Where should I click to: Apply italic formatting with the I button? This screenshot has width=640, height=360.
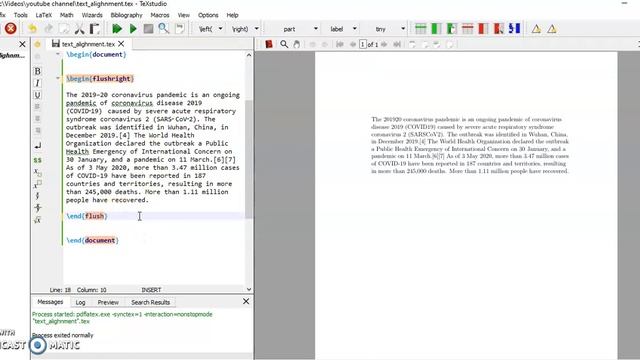[x=38, y=83]
